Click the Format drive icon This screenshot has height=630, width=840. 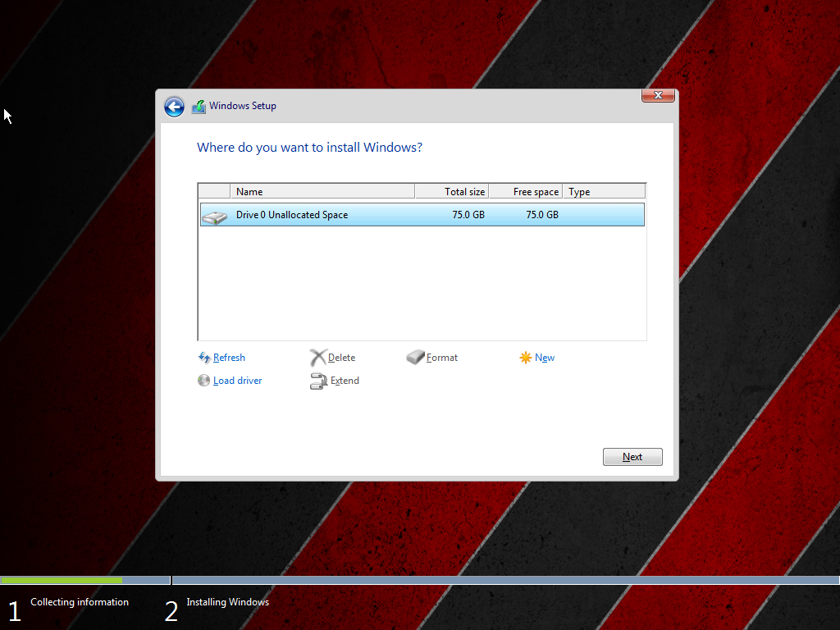415,358
